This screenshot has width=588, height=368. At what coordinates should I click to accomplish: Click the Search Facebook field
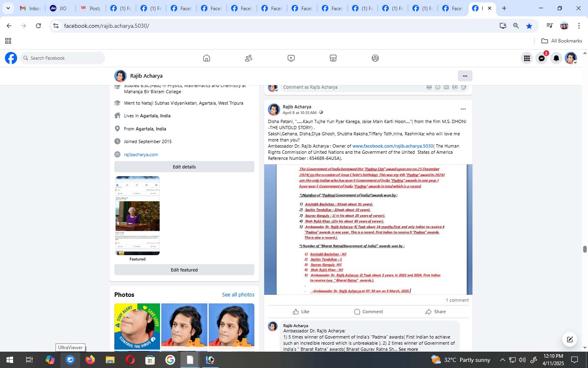point(62,58)
